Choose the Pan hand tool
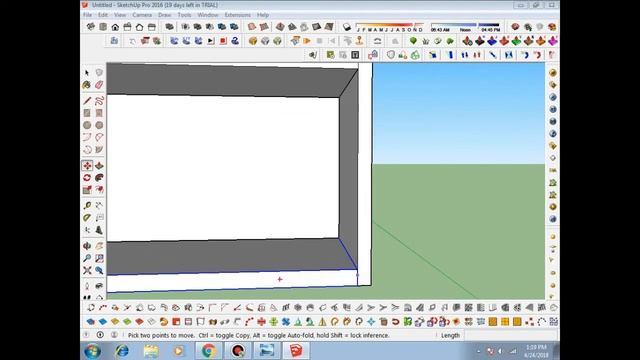640x360 pixels. click(x=99, y=246)
